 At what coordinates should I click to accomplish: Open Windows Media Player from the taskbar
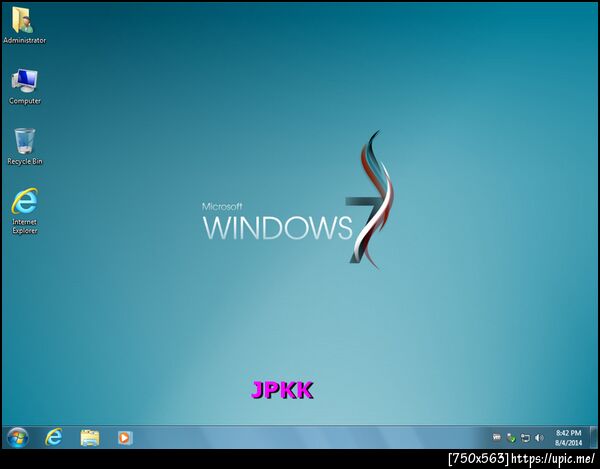125,438
